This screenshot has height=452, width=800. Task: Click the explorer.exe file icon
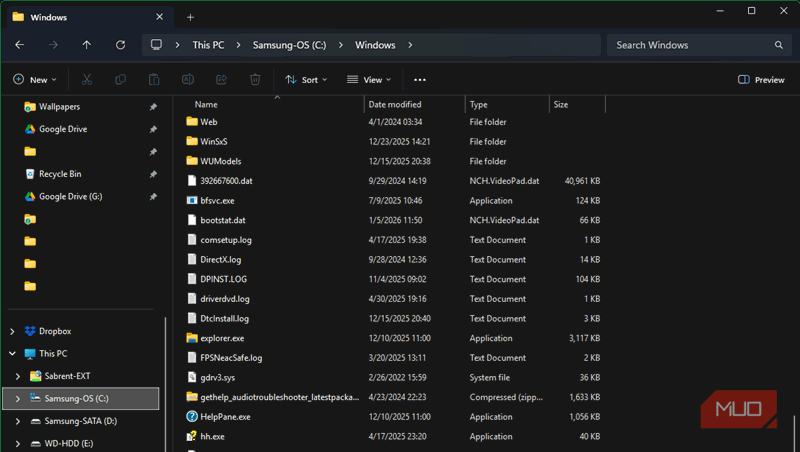click(x=192, y=338)
